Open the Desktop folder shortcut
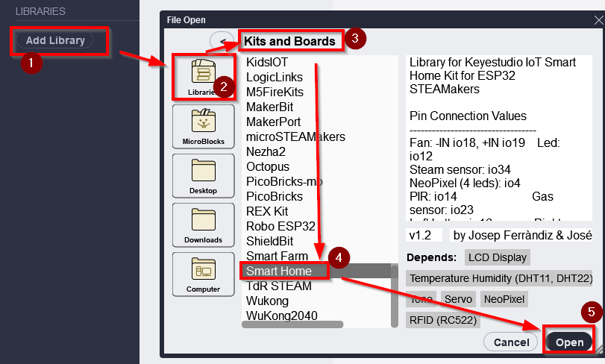This screenshot has width=605, height=364. pos(198,175)
